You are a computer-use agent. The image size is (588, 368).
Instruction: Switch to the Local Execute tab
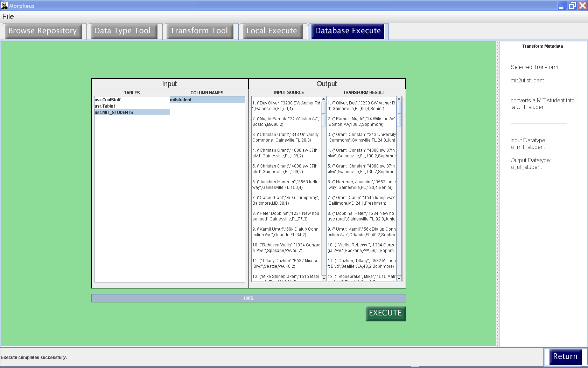272,31
